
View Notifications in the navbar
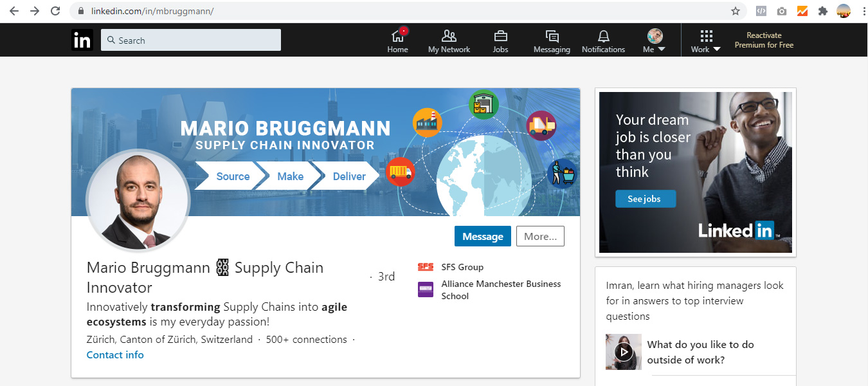click(x=603, y=41)
